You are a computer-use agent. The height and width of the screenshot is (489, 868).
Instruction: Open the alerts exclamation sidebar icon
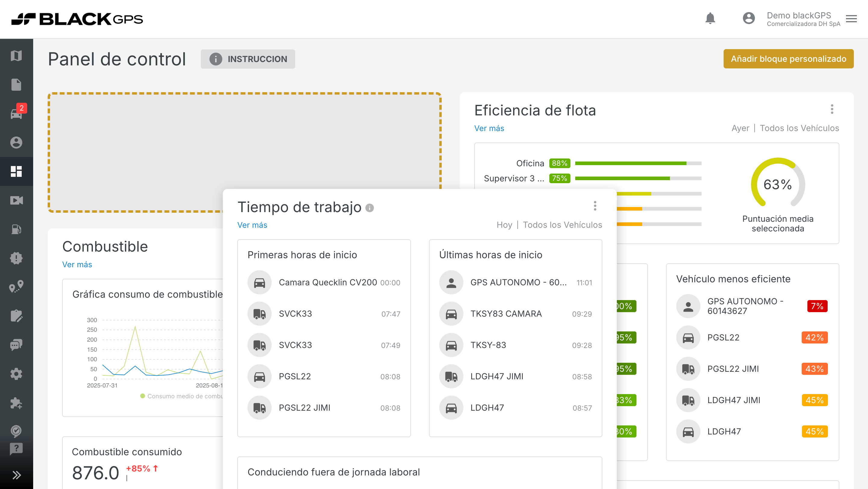tap(16, 258)
